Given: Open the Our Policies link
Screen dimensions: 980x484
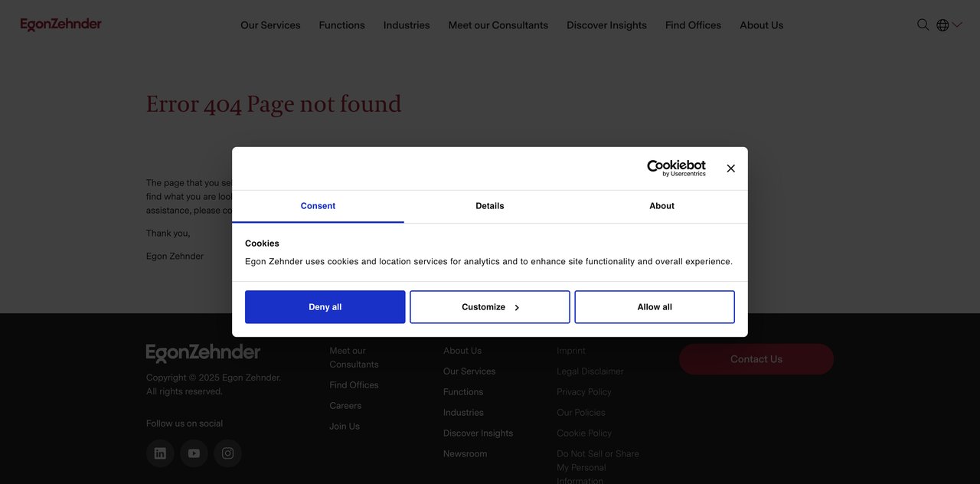Looking at the screenshot, I should (x=581, y=413).
